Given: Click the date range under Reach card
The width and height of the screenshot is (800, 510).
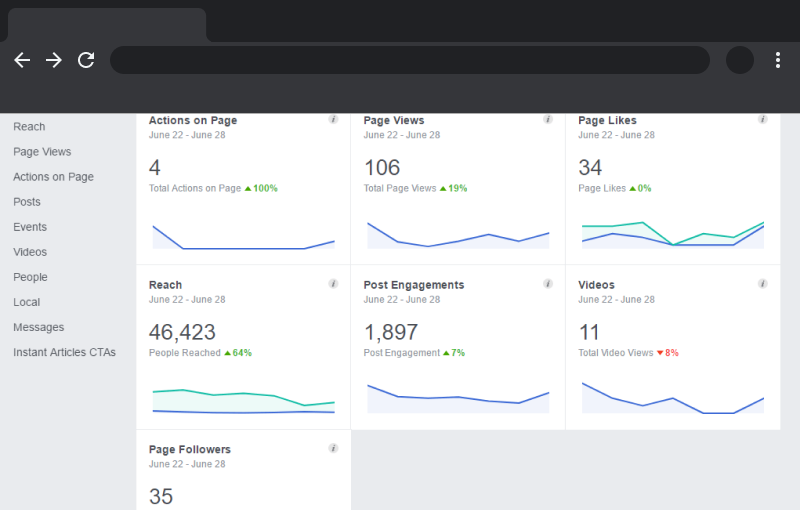Looking at the screenshot, I should [187, 299].
